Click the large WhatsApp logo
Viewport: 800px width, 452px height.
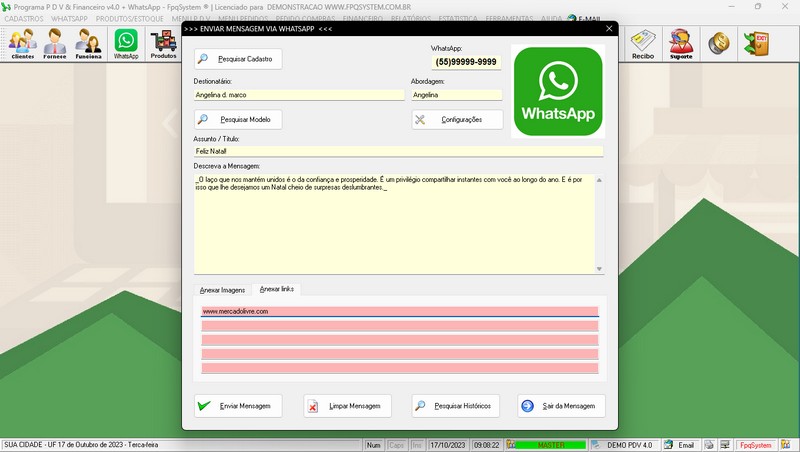[x=557, y=91]
